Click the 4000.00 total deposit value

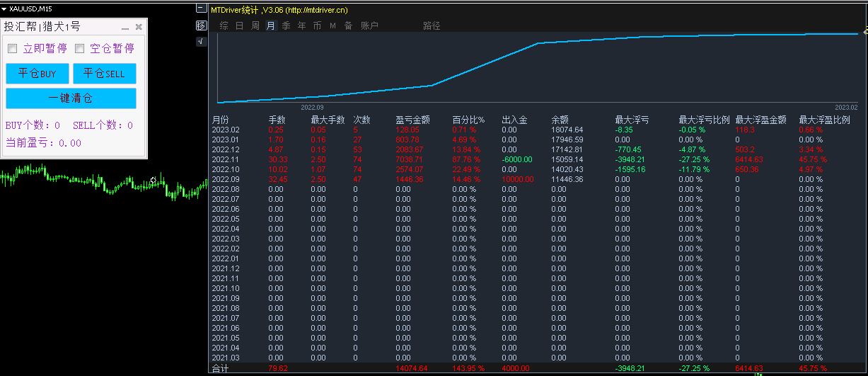click(516, 368)
